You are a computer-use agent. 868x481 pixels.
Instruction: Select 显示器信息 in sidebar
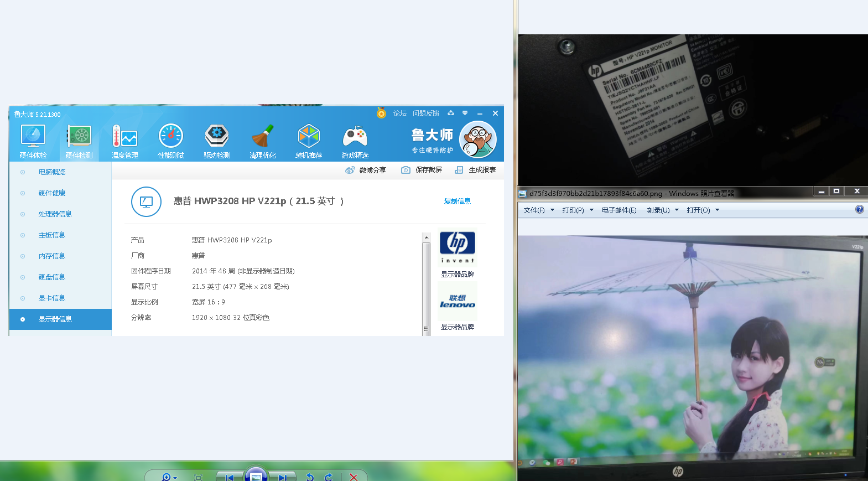[60, 319]
